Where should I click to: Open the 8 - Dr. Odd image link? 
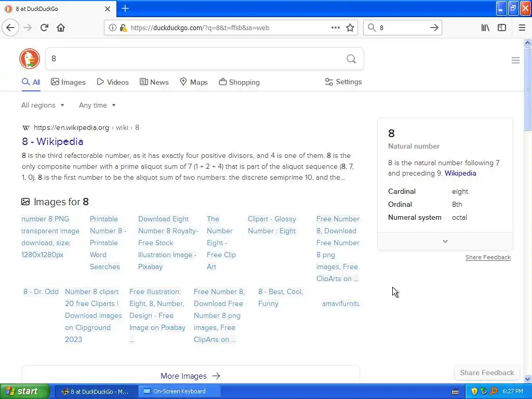click(x=41, y=292)
